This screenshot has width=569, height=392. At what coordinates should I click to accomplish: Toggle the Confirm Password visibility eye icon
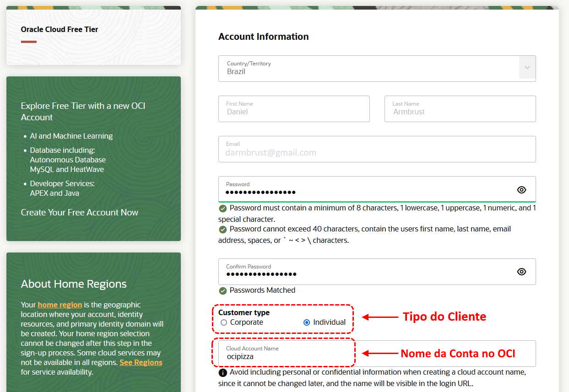click(x=521, y=272)
